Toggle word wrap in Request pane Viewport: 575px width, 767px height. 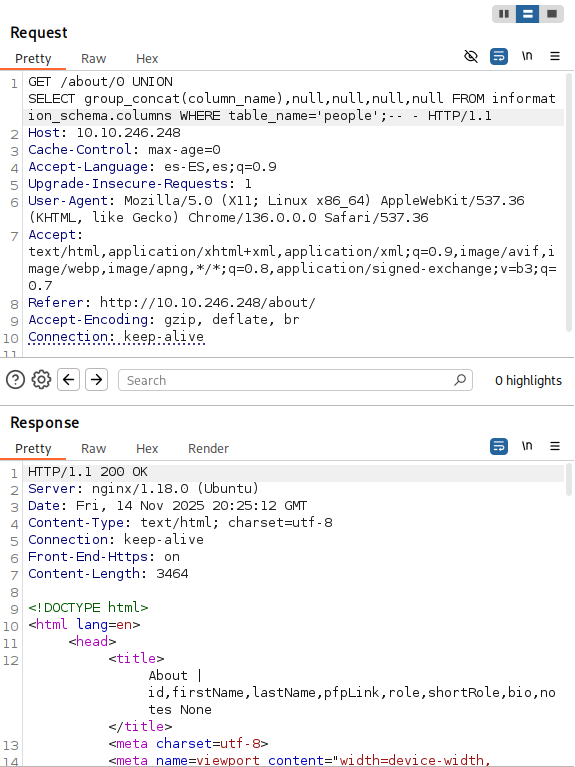(x=499, y=56)
